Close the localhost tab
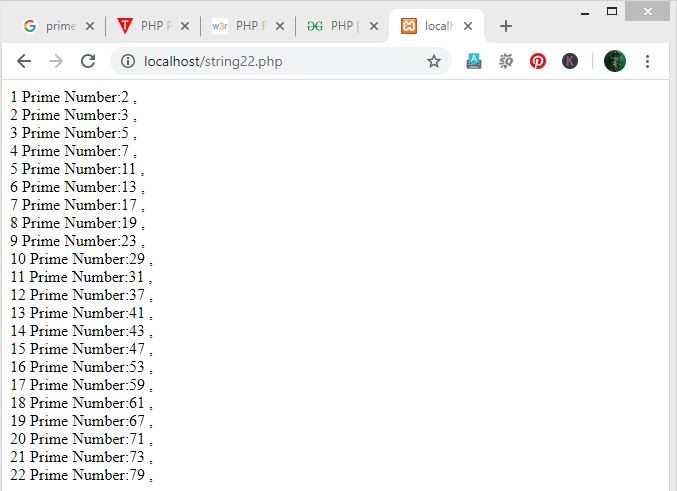Screen dimensions: 677x491 pyautogui.click(x=468, y=26)
